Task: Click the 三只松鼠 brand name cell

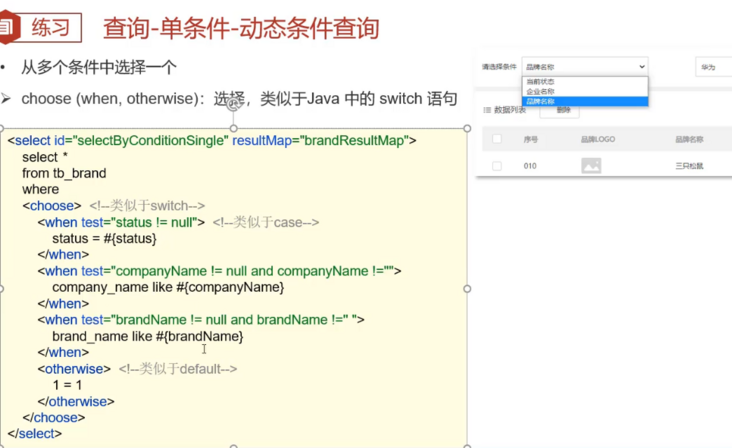Action: 689,166
